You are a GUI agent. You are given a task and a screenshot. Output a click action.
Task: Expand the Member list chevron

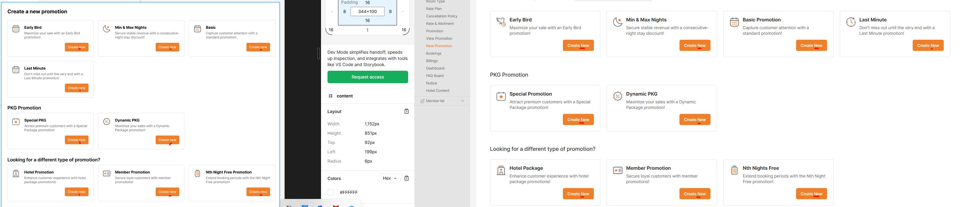tap(463, 101)
